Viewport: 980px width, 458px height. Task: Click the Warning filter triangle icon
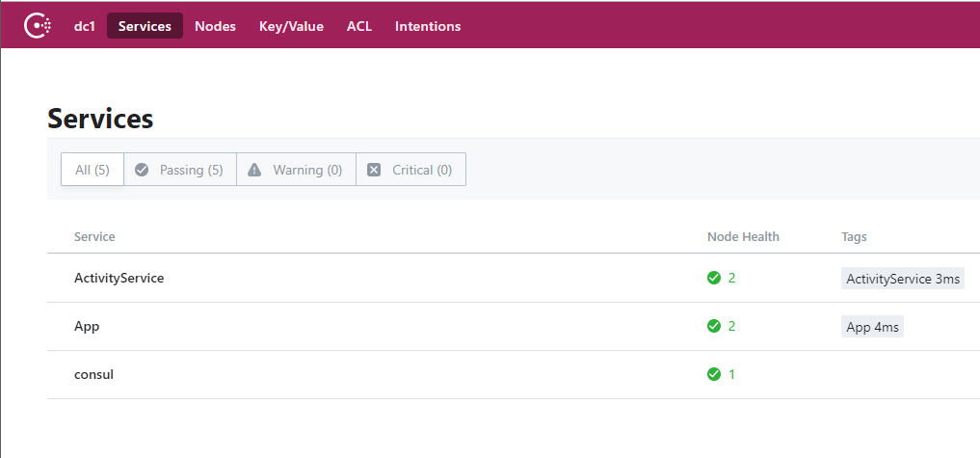(254, 170)
